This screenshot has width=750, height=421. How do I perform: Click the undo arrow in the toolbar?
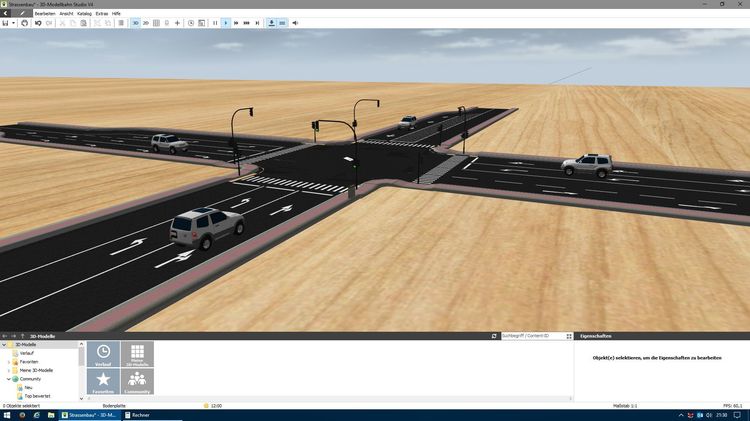point(38,22)
